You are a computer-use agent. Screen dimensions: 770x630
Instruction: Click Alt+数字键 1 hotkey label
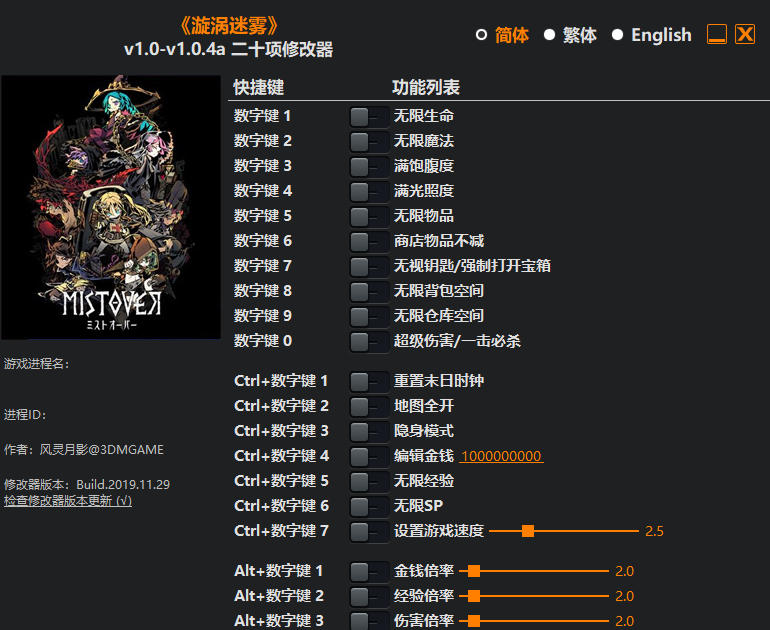coord(278,571)
